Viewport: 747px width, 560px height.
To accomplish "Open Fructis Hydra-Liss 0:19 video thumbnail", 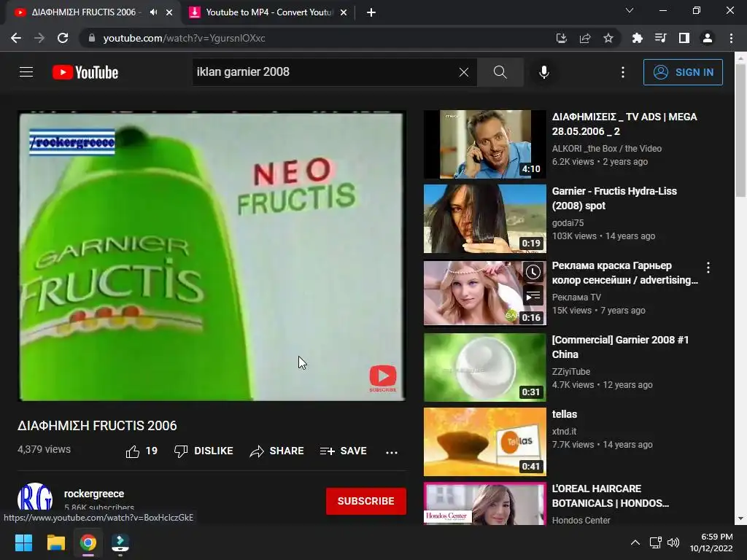I will coord(484,219).
